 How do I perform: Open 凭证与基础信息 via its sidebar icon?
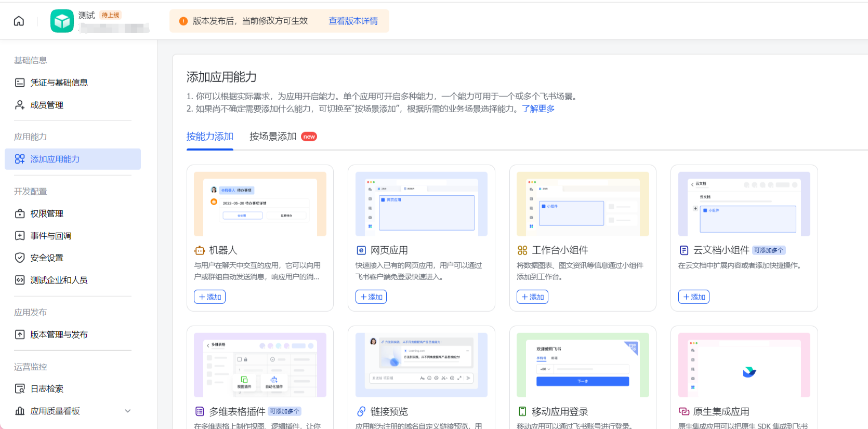coord(20,83)
